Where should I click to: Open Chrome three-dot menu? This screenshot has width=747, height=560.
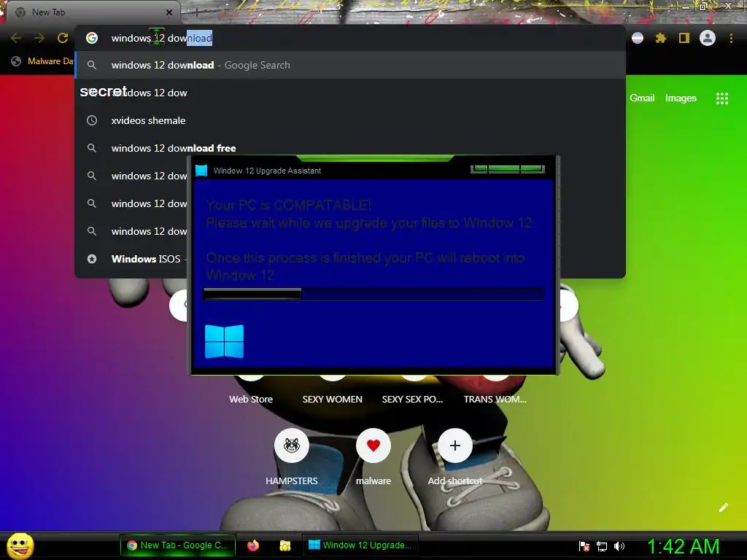[731, 38]
